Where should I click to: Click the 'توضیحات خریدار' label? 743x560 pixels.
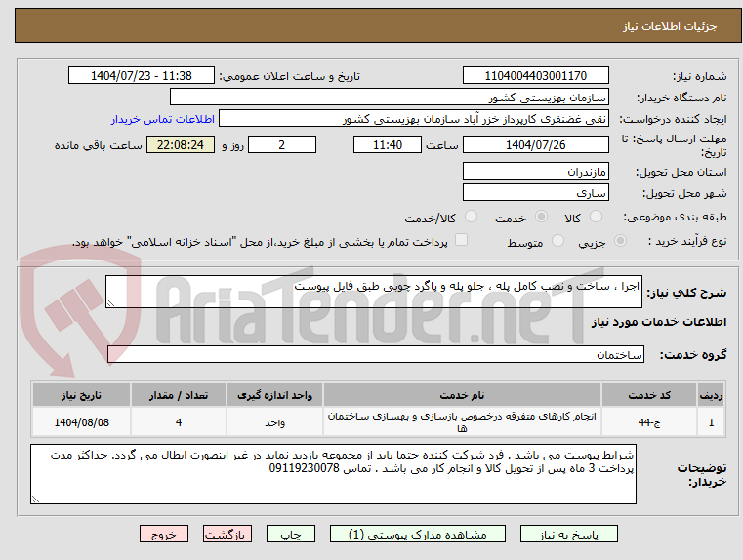(x=702, y=475)
